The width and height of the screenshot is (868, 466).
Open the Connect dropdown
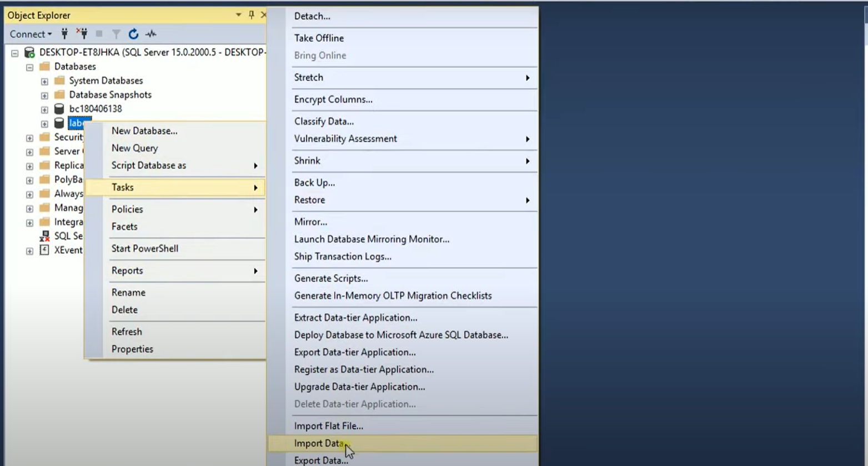tap(31, 34)
